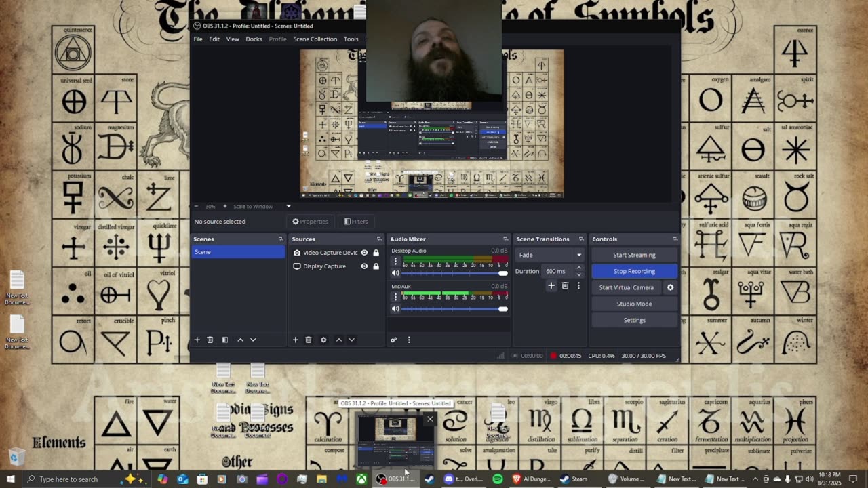Open source properties gear in Sources dock

tap(323, 340)
